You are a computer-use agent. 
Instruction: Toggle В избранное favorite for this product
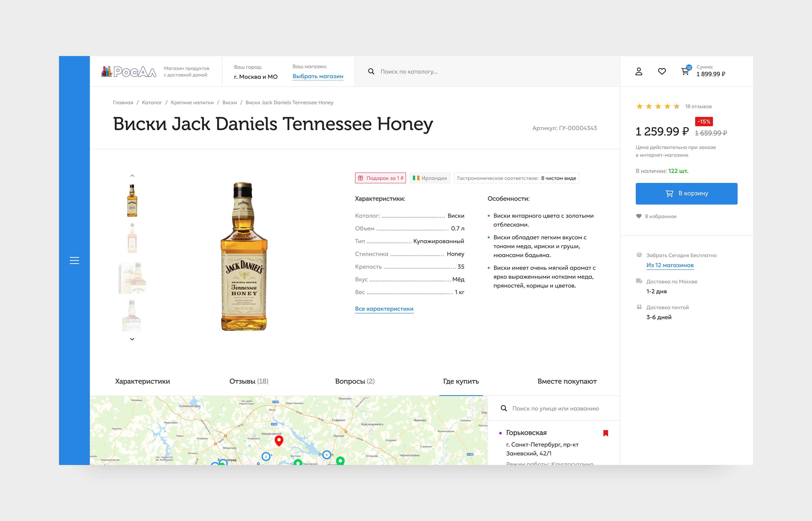[x=656, y=216]
